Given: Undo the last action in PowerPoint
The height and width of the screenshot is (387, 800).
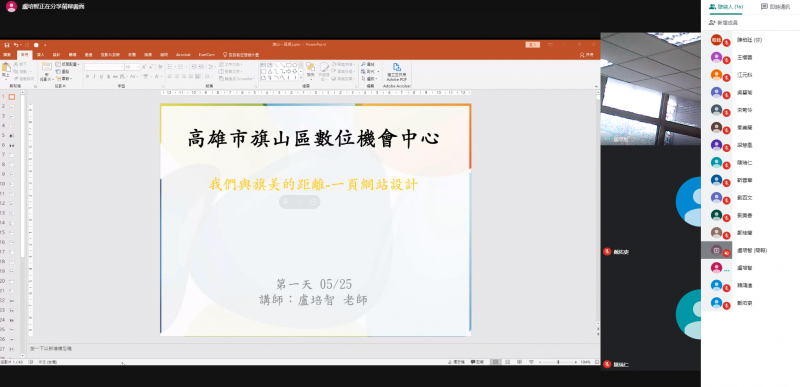Looking at the screenshot, I should (16, 45).
